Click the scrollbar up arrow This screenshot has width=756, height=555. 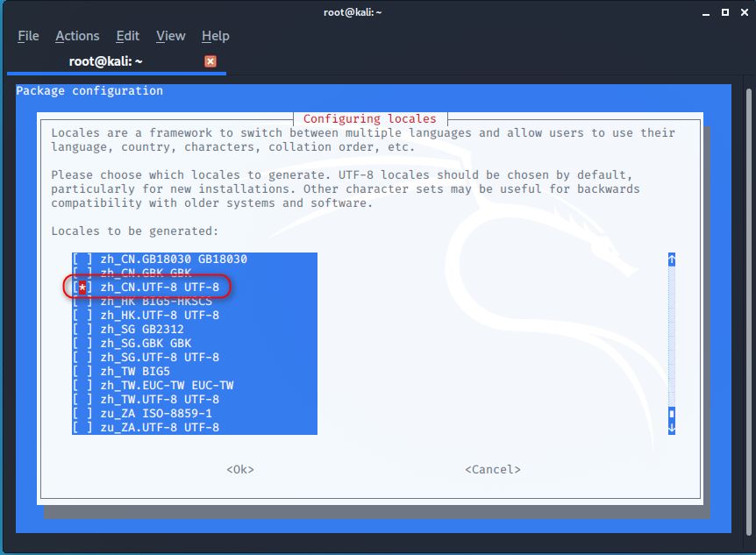coord(671,260)
